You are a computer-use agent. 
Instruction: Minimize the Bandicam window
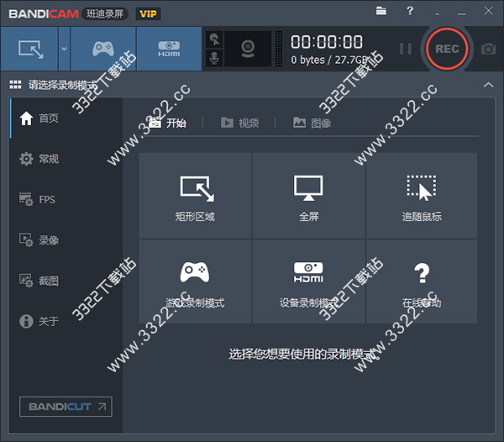461,13
